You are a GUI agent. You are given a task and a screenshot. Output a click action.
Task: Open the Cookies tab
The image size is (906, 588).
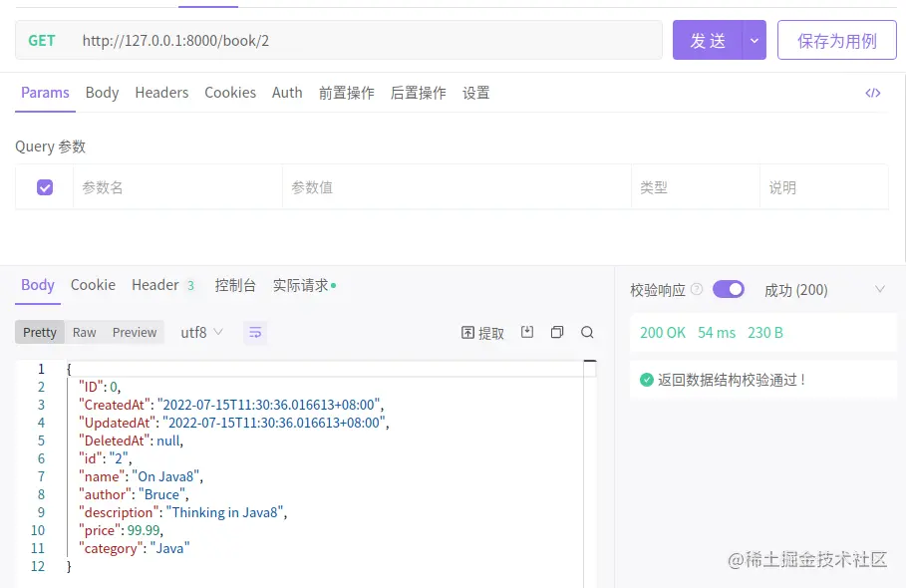click(x=230, y=93)
